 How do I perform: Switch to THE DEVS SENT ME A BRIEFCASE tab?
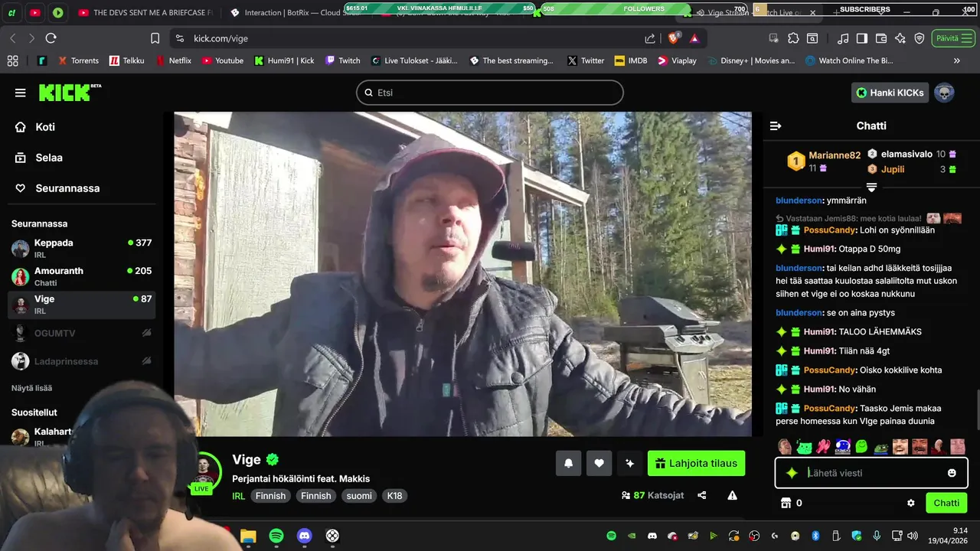[x=145, y=12]
